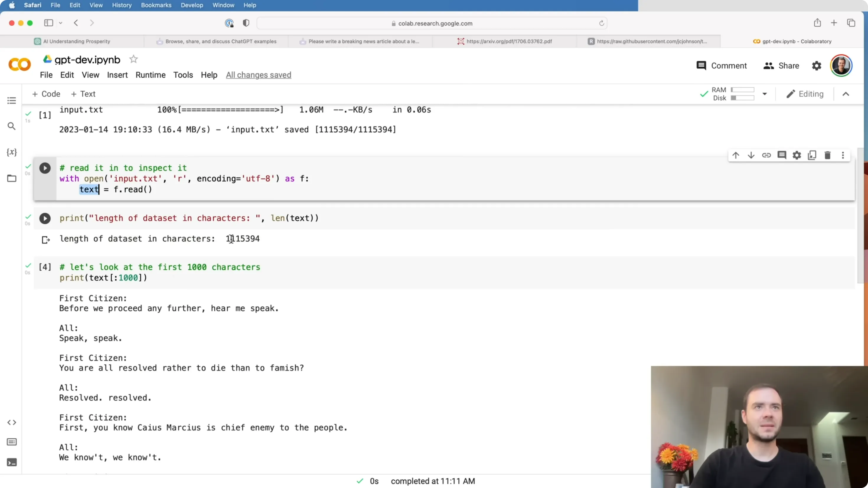
Task: Open the Runtime menu
Action: point(151,75)
